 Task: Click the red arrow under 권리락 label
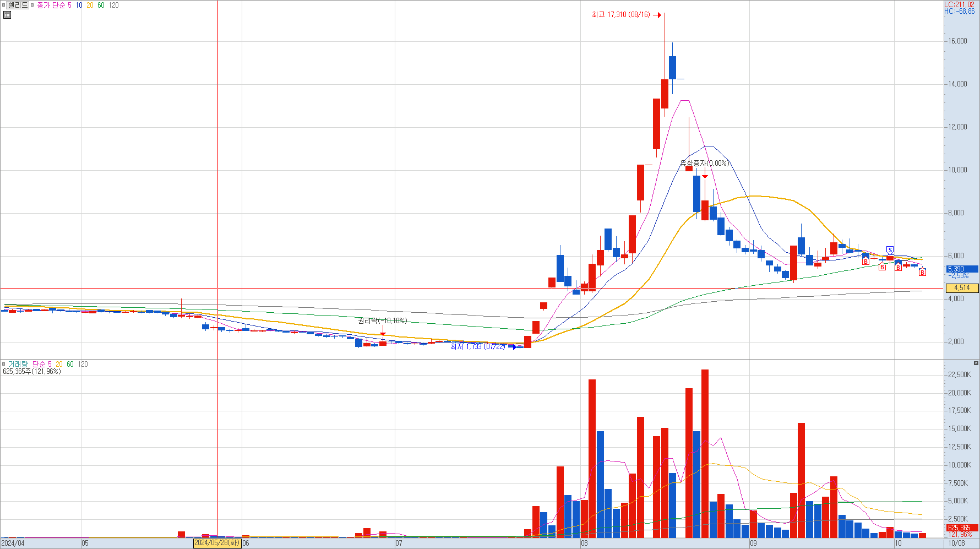(x=383, y=330)
